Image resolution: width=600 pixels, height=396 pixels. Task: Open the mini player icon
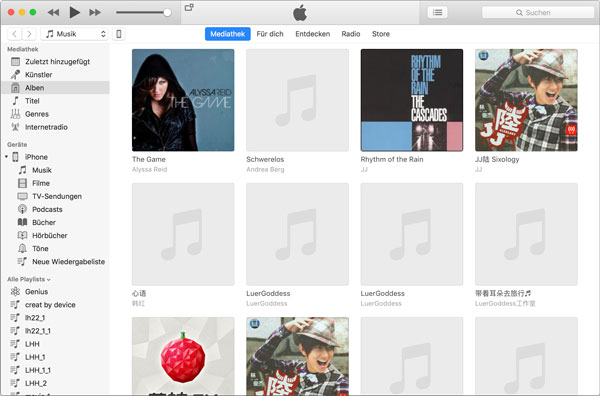[x=189, y=7]
